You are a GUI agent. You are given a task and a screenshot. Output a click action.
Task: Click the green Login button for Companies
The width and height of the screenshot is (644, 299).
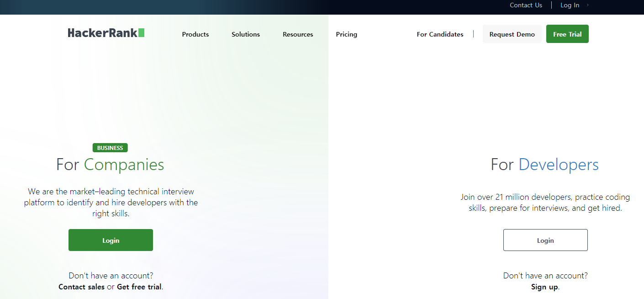(x=111, y=240)
